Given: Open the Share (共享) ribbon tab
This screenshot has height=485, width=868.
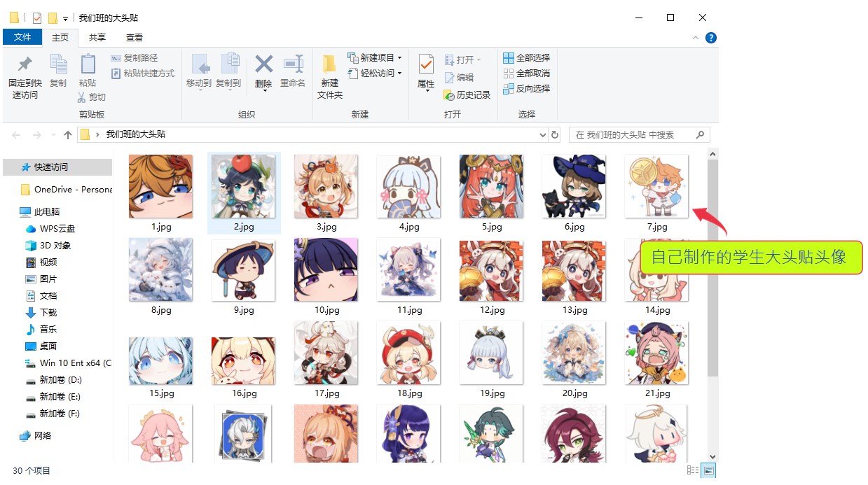Looking at the screenshot, I should tap(97, 38).
